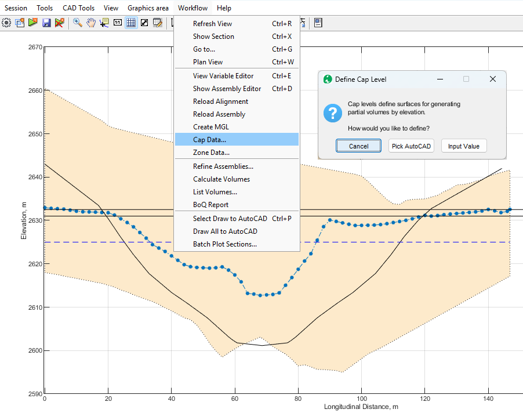The height and width of the screenshot is (420, 523).
Task: Click the data cursor toolbar icon
Action: coord(104,23)
